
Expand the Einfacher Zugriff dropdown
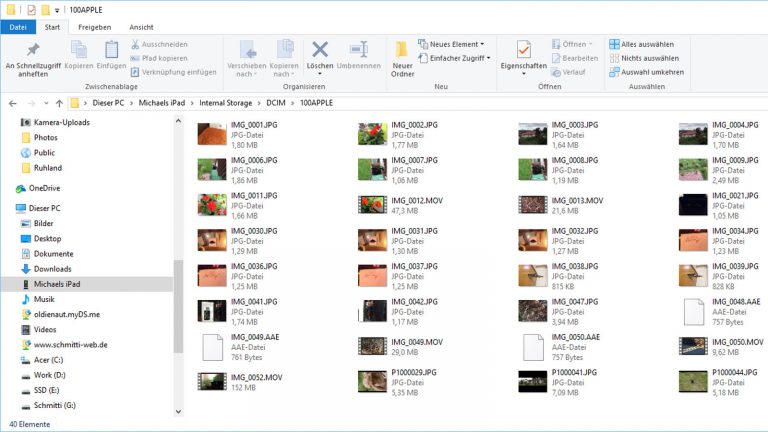pos(459,58)
